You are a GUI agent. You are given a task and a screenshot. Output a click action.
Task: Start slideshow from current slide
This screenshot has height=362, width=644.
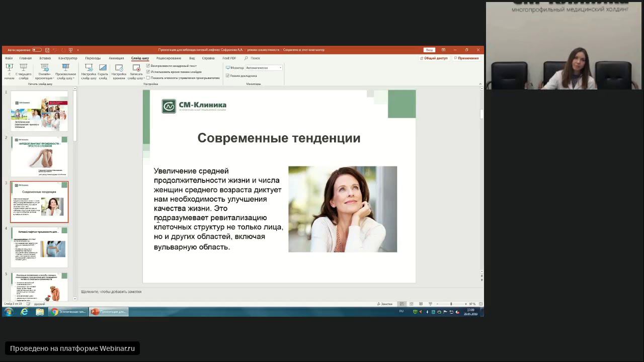click(23, 71)
